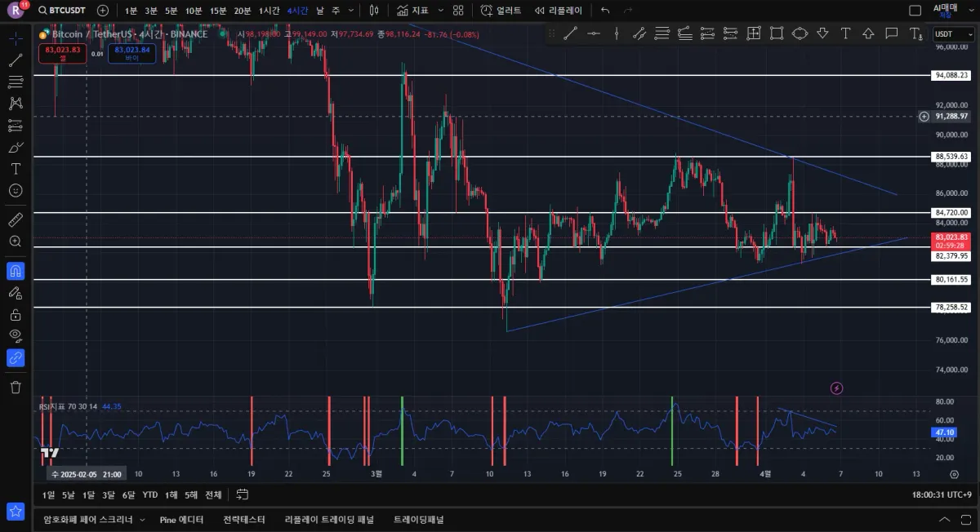Switch to 15분 timeframe
The height and width of the screenshot is (532, 980).
[218, 11]
